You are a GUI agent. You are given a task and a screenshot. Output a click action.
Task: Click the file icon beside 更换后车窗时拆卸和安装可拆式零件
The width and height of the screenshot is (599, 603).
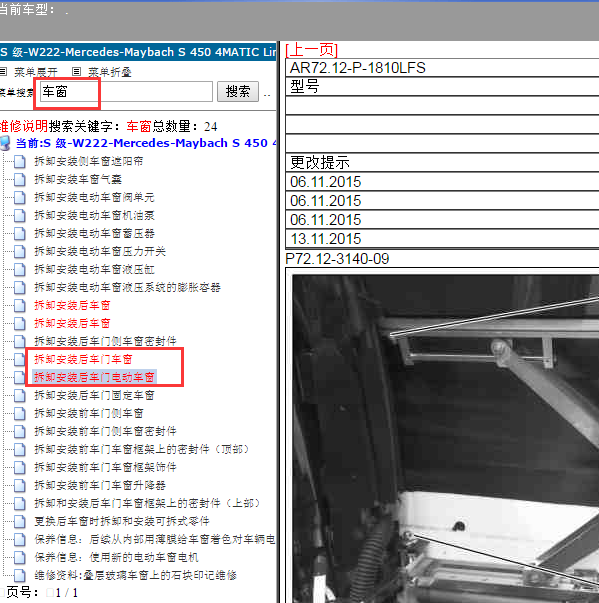pyautogui.click(x=20, y=521)
